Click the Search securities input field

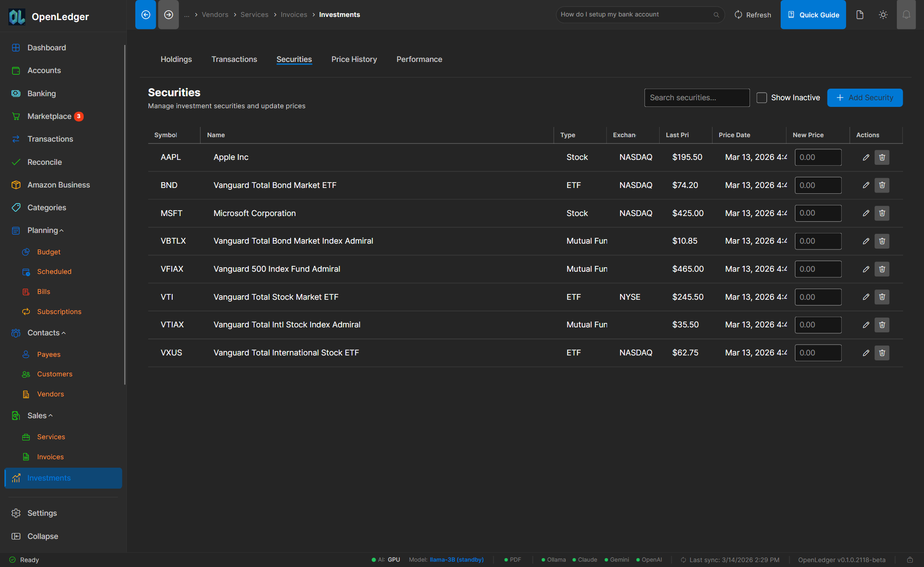(x=697, y=98)
